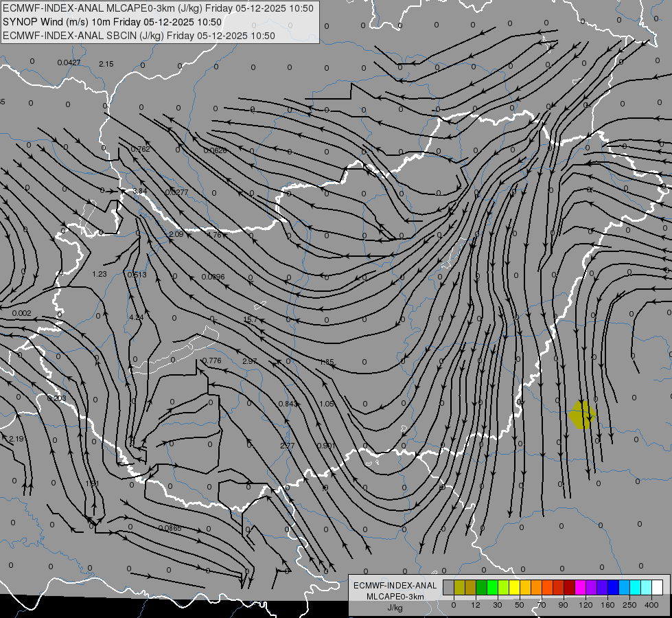This screenshot has height=618, width=672.
Task: Click the map value 0.002
Action: click(21, 313)
